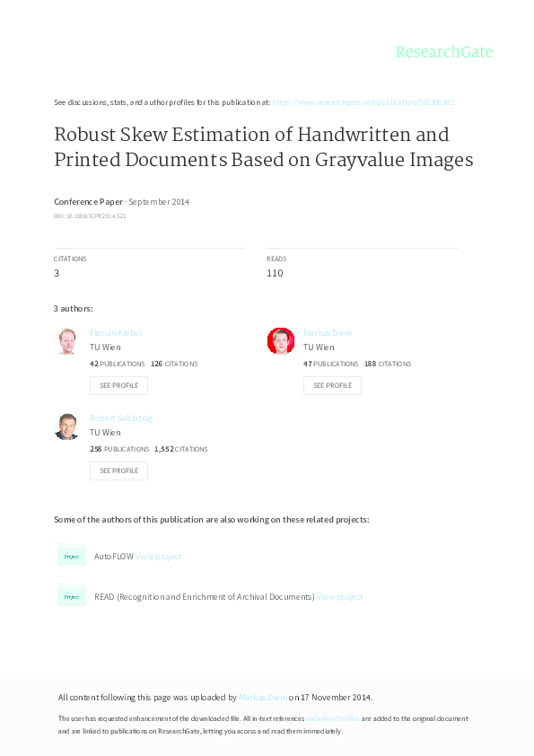Open Robert Sablatnig's profile photo
Viewport: 534px width, 756px height.
[67, 426]
